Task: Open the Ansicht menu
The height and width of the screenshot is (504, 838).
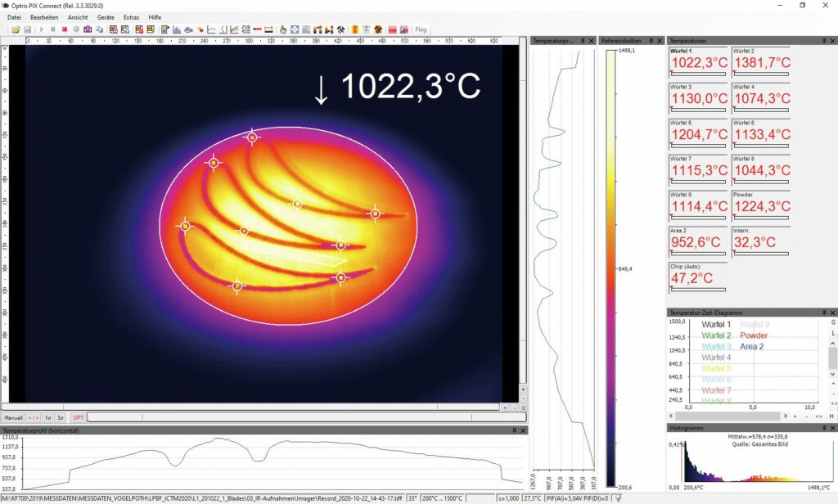Action: 78,17
